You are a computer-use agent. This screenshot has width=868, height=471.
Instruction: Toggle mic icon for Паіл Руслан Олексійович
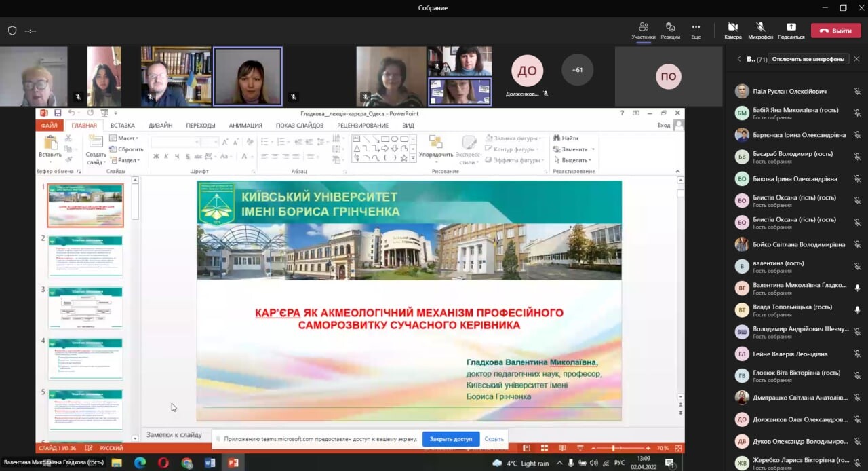tap(857, 92)
